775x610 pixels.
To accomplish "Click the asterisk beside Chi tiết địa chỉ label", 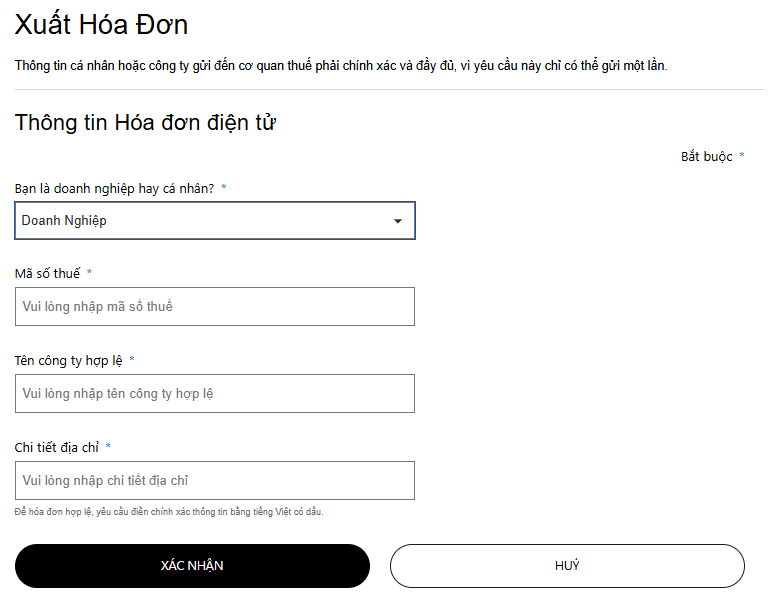I will pyautogui.click(x=108, y=447).
